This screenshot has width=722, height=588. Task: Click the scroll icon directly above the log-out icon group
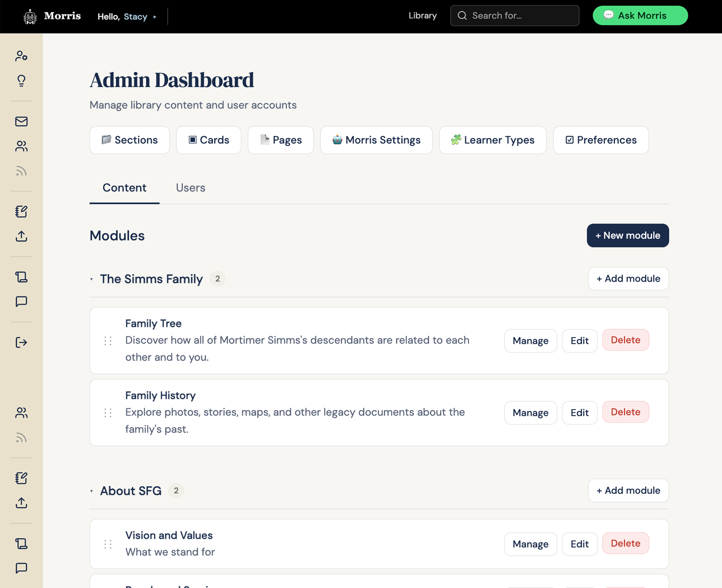(x=21, y=277)
